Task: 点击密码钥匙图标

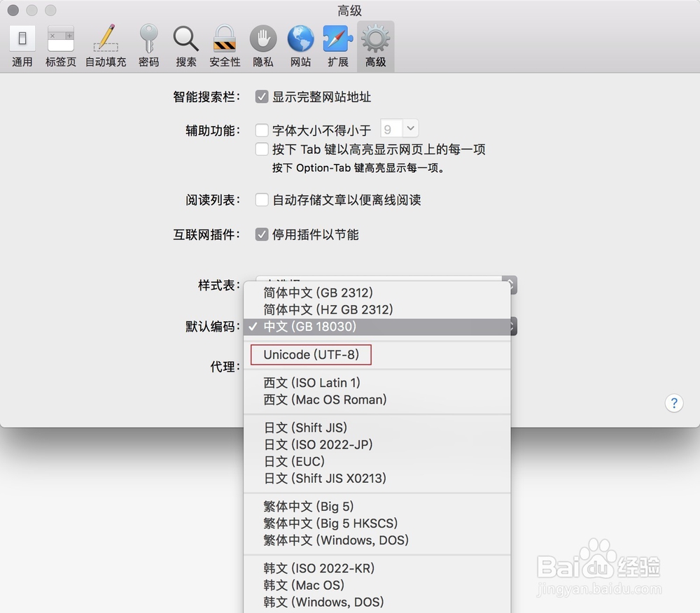Action: (148, 44)
